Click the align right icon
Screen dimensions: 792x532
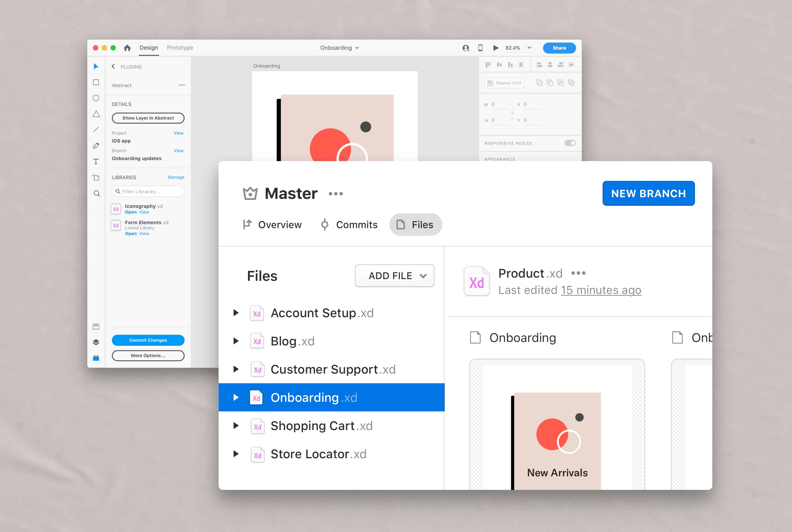[561, 65]
